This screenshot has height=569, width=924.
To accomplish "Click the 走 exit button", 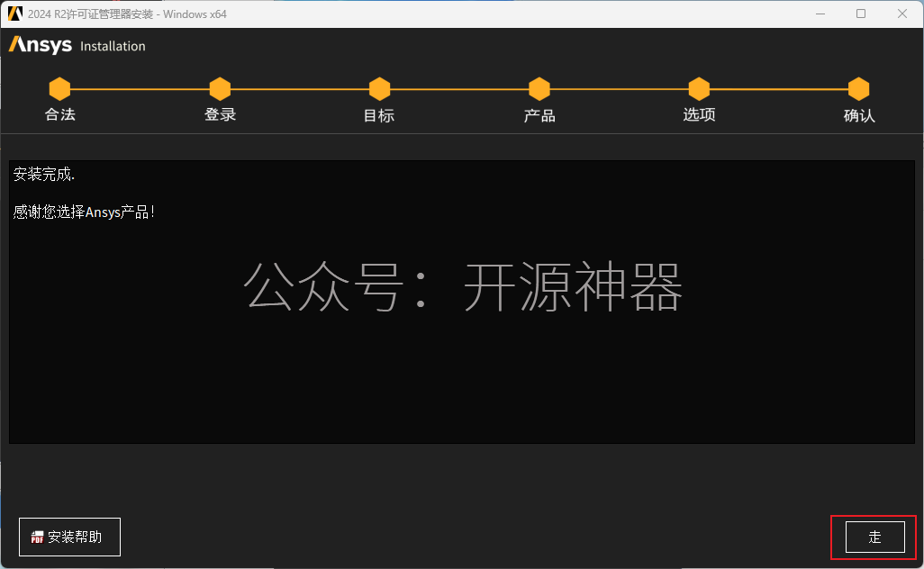I will point(874,537).
